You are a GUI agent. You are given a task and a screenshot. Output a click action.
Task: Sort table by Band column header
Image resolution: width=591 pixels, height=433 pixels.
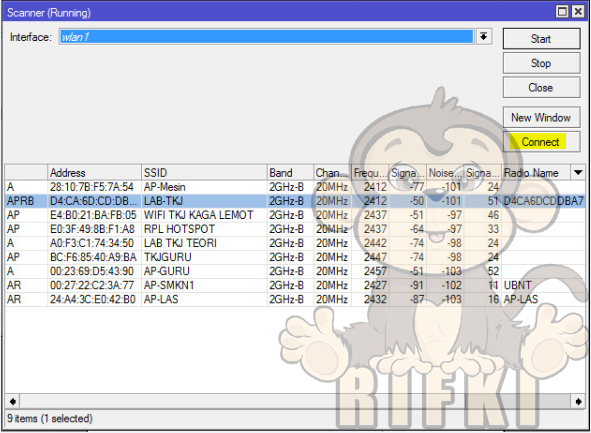290,173
